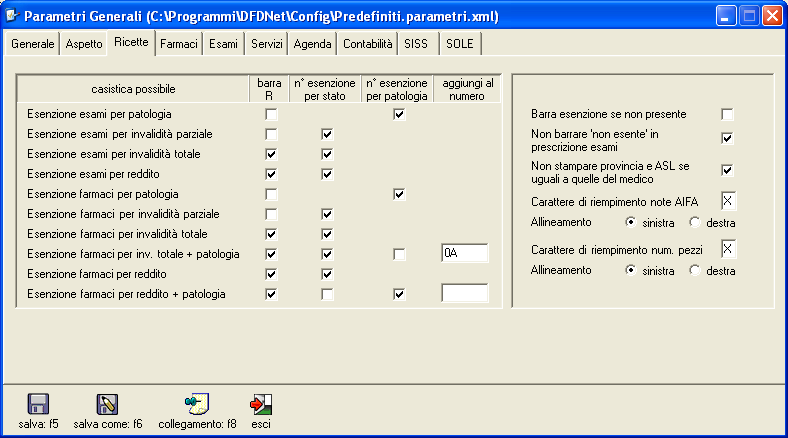Close the Parametri Generali window
The image size is (788, 438).
pos(771,16)
